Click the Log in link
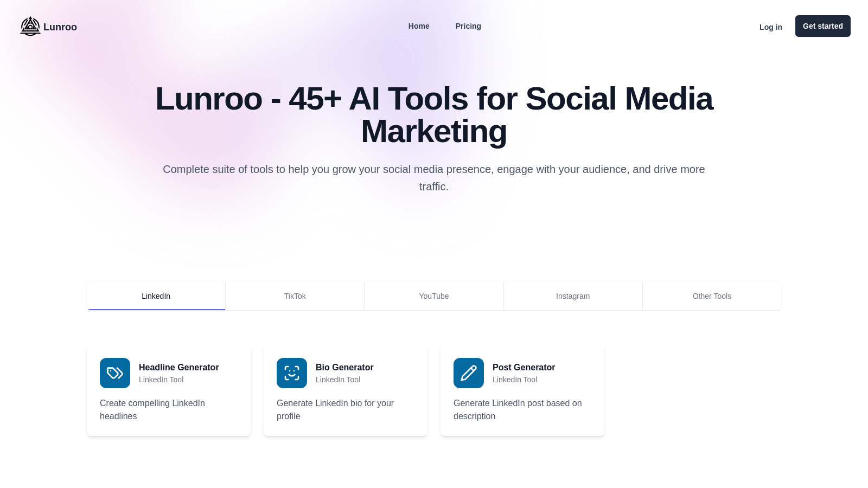Image resolution: width=868 pixels, height=488 pixels. click(771, 27)
